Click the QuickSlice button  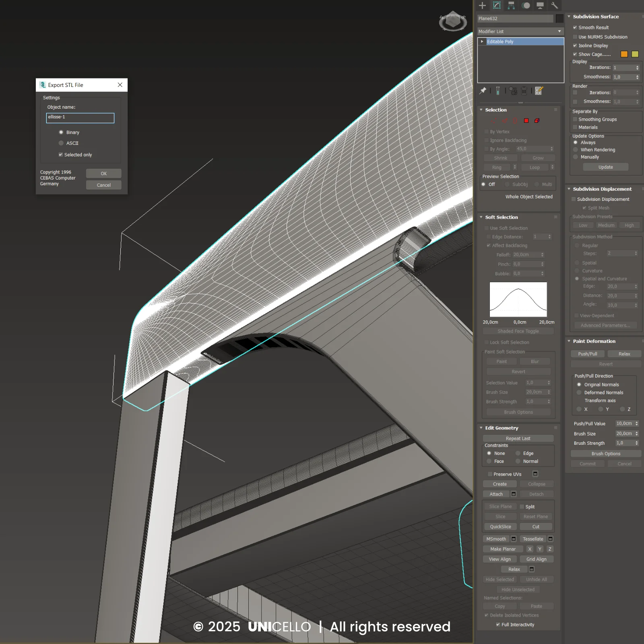(x=500, y=526)
